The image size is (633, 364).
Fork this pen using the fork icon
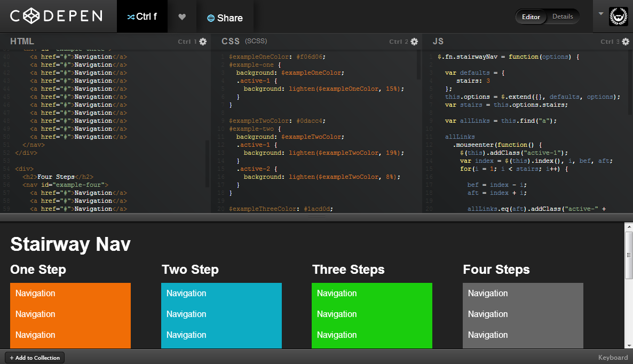142,16
